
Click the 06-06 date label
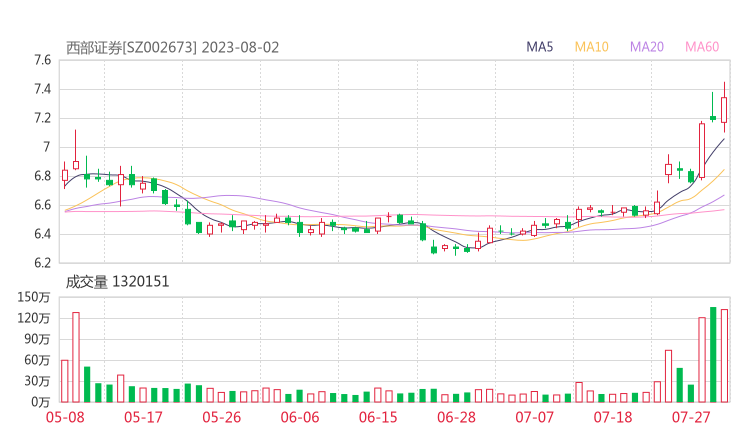click(300, 417)
